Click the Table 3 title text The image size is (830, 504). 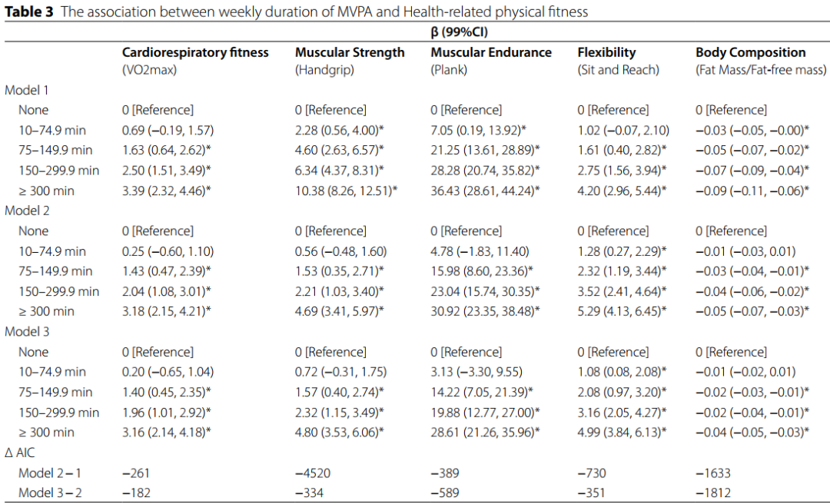click(x=296, y=12)
